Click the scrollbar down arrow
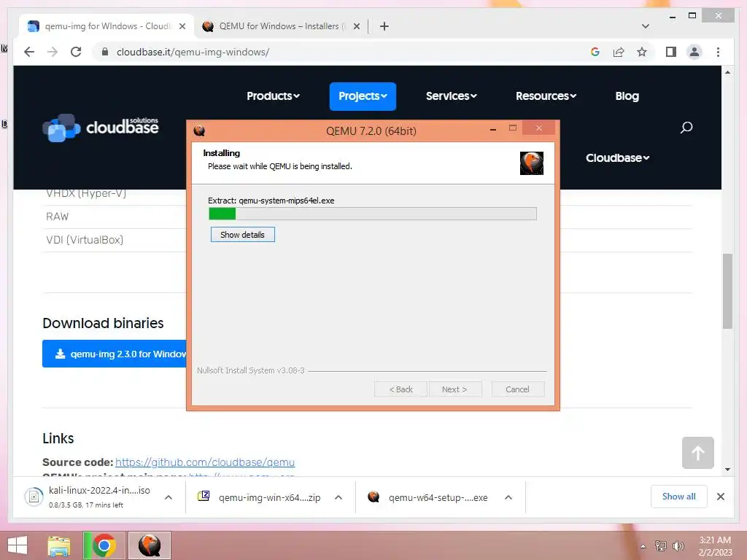 pos(727,470)
